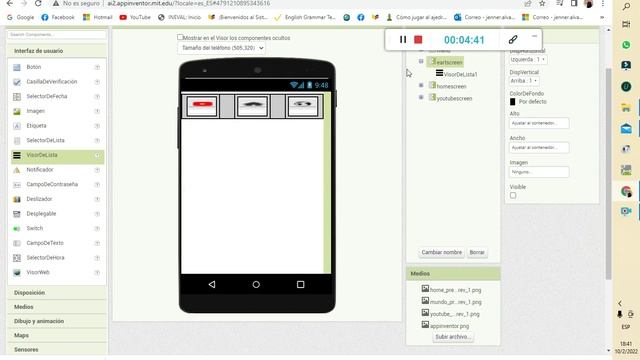Open the Disposición palette section
Viewport: 640px width, 360px height.
tap(57, 293)
